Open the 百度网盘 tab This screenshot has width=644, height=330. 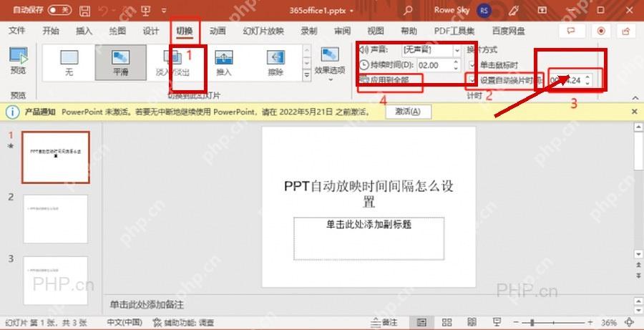509,31
